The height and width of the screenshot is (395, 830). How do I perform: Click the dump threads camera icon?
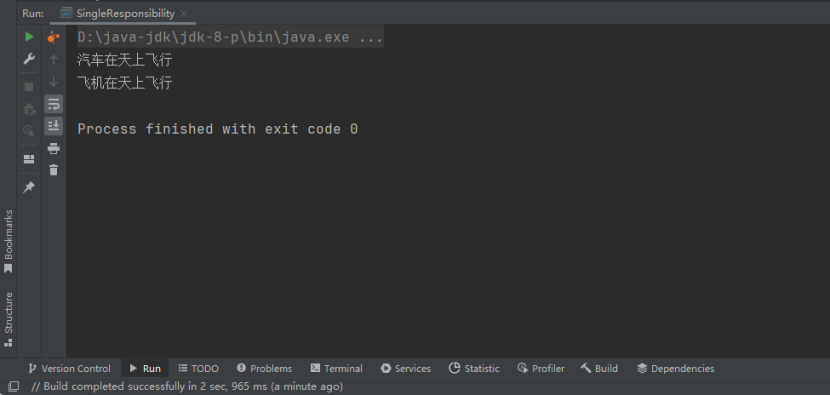pos(29,130)
